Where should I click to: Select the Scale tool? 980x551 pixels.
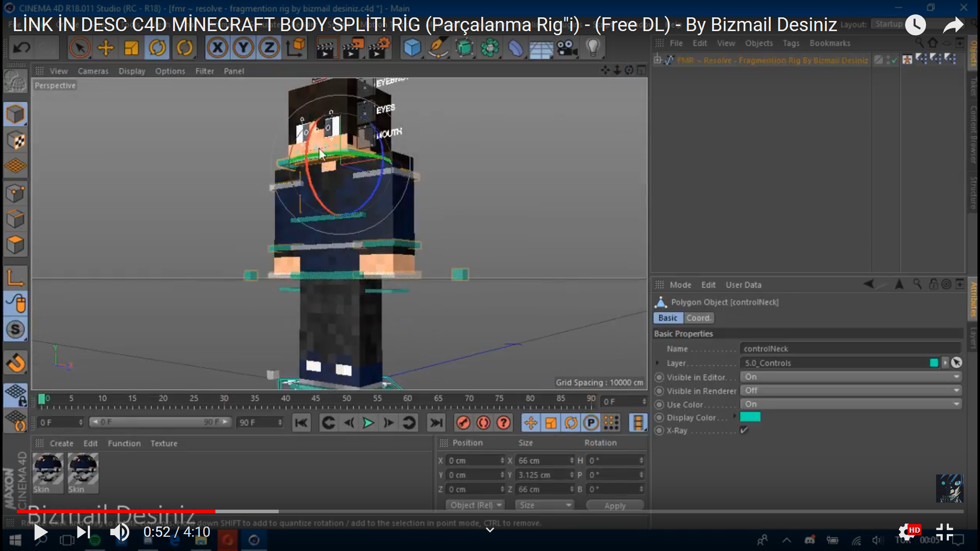click(131, 48)
